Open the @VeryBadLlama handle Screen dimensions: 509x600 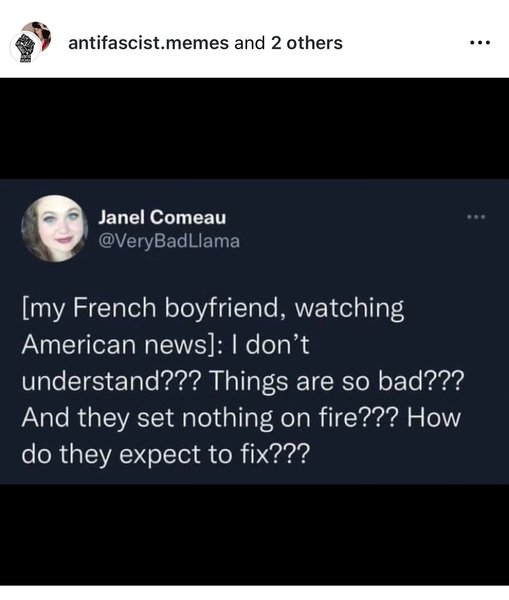(169, 241)
